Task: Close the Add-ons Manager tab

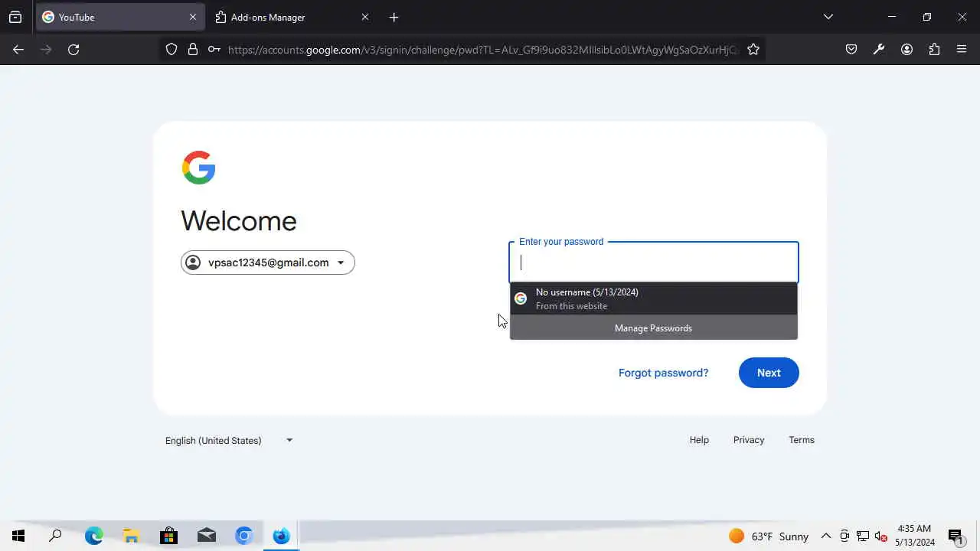Action: tap(364, 17)
